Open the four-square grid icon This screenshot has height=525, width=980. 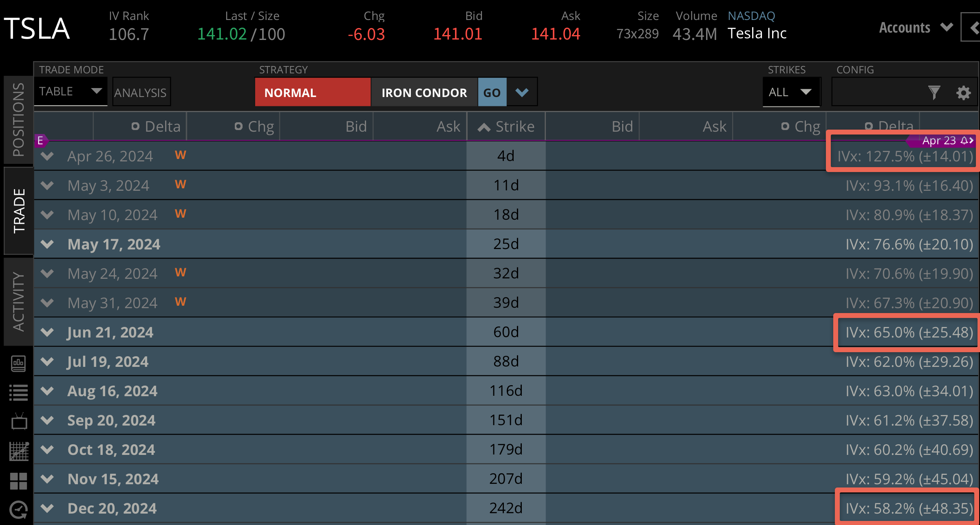point(18,481)
